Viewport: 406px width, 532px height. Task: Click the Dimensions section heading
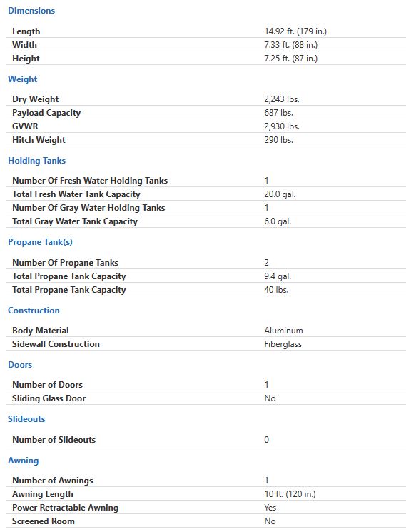pos(31,11)
